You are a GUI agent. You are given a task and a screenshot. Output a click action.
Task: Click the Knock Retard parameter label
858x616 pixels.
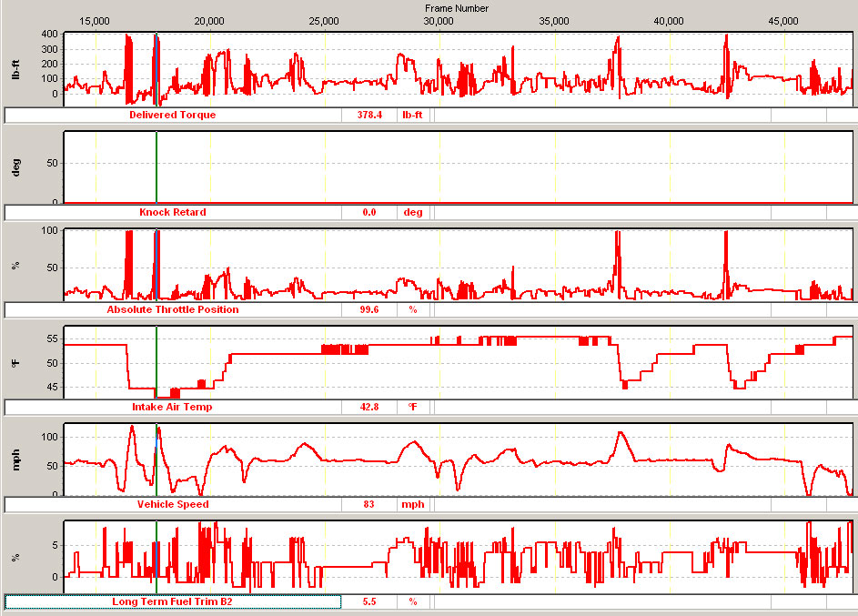click(173, 213)
